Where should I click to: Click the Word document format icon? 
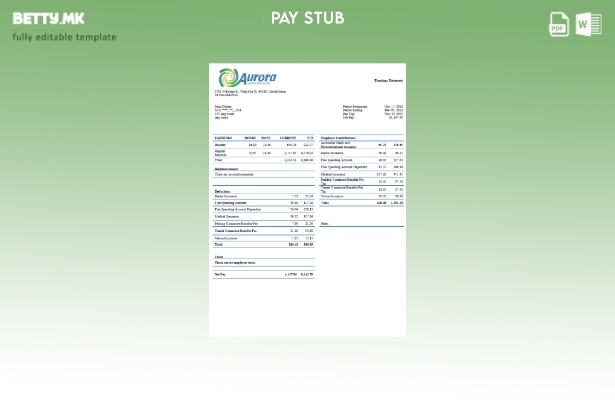pos(588,24)
